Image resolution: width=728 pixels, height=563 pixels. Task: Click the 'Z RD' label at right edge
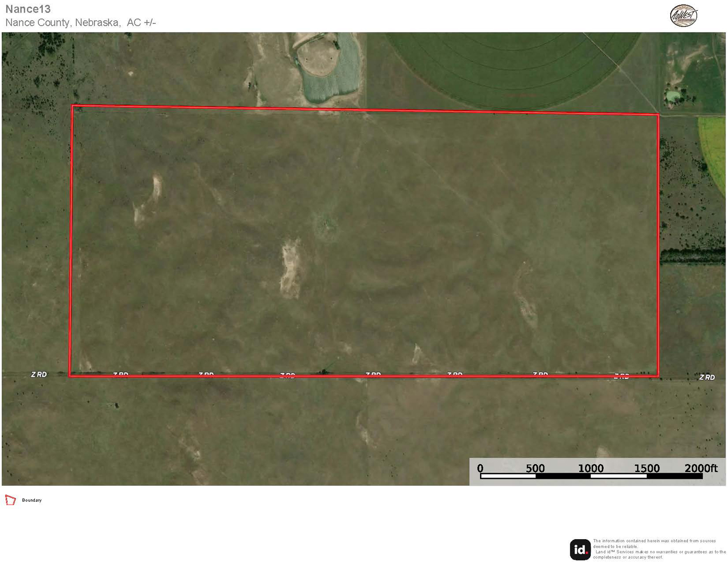click(x=707, y=377)
